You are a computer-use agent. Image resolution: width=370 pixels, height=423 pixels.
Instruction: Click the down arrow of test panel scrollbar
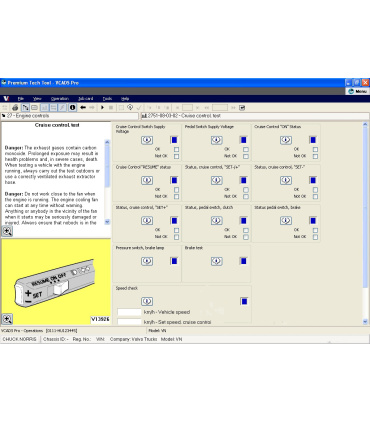tap(365, 322)
